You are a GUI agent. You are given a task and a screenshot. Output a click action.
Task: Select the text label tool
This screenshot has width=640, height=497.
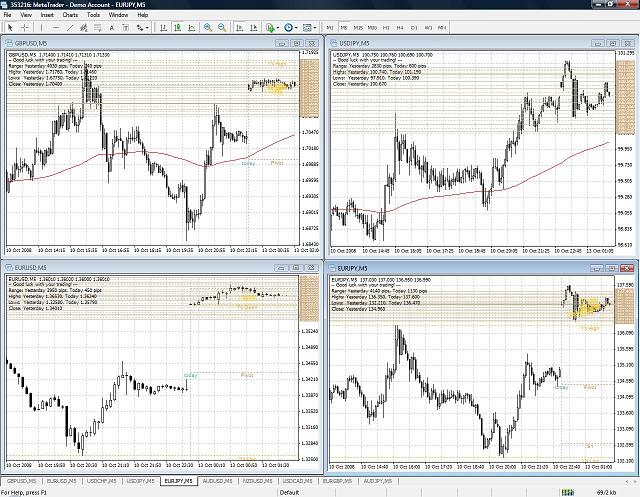tap(125, 28)
